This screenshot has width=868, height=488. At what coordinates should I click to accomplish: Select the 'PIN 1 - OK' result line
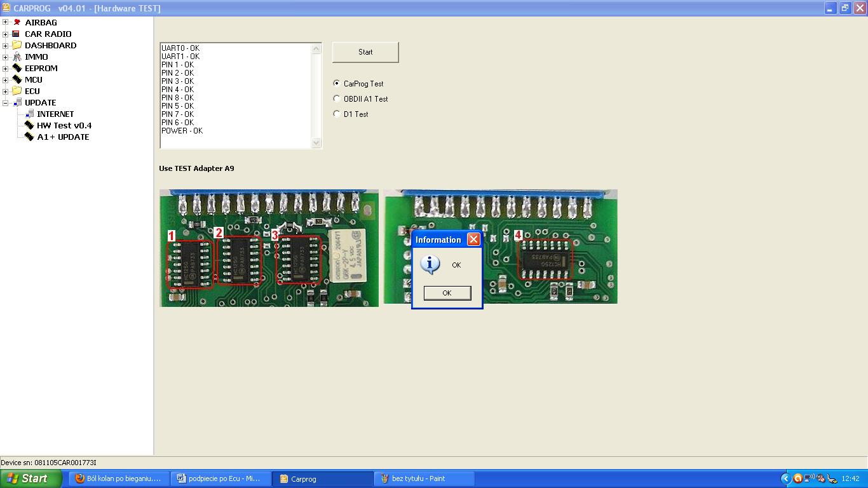[178, 65]
